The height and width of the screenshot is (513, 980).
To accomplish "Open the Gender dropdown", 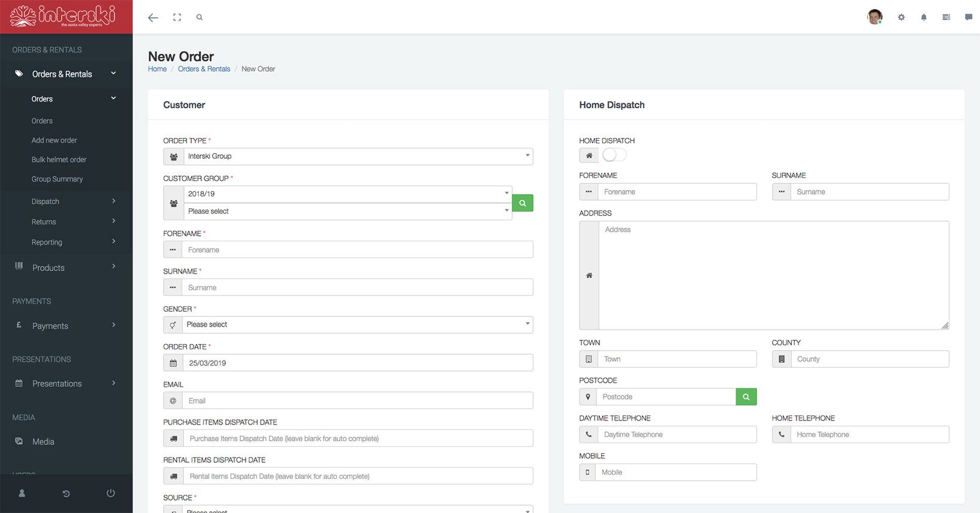I will point(357,325).
